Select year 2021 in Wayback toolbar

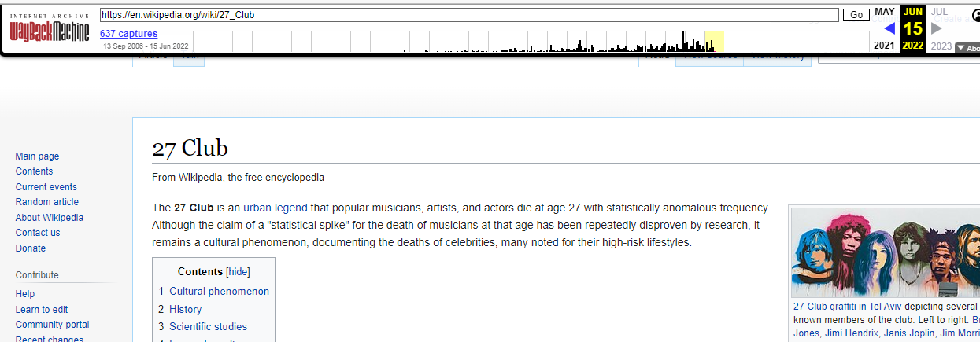(x=884, y=46)
